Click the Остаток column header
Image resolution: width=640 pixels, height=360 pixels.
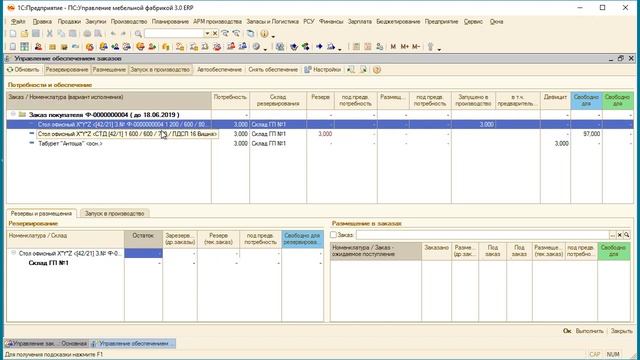point(143,239)
